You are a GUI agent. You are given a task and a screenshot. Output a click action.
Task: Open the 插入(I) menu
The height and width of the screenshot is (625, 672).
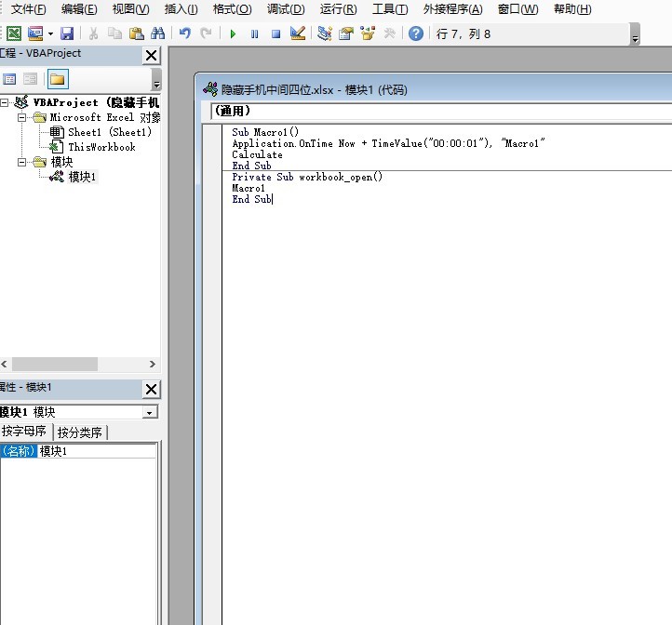coord(181,9)
